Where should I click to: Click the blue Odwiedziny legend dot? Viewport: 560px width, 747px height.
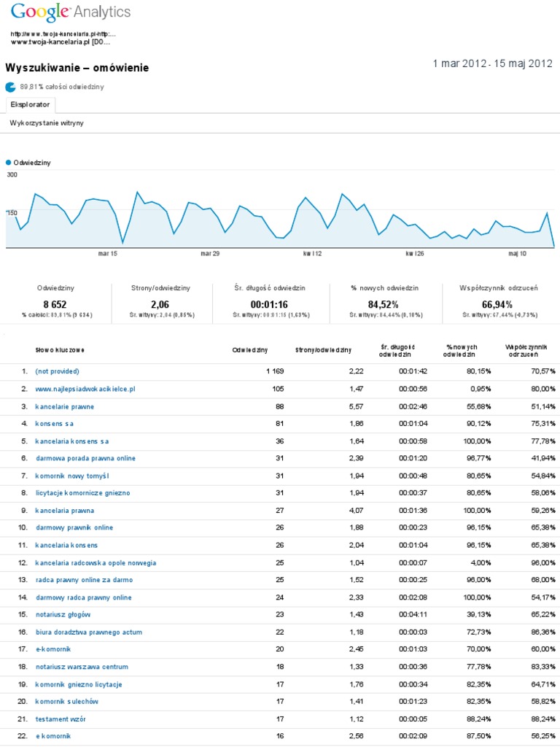(x=9, y=163)
